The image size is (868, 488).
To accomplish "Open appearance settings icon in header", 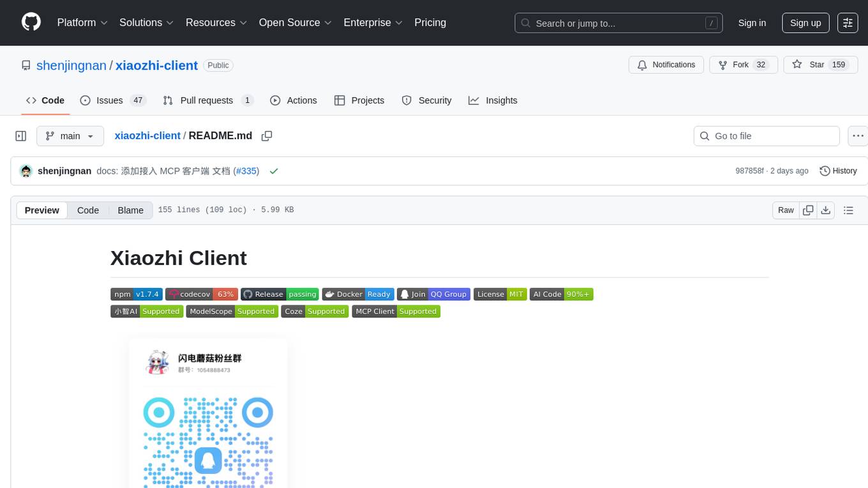I will pos(848,23).
